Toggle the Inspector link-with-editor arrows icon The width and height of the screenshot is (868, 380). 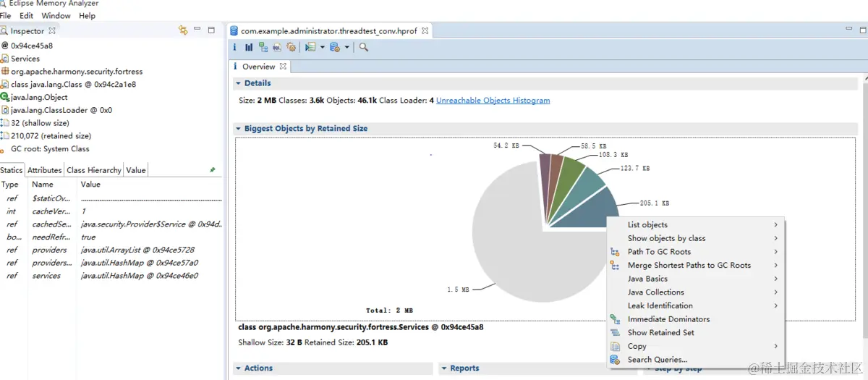click(x=183, y=30)
